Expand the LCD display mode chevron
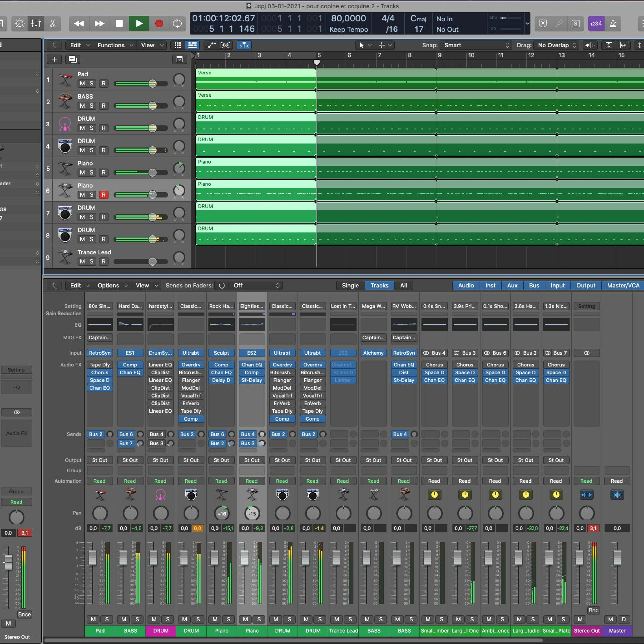 pyautogui.click(x=527, y=23)
